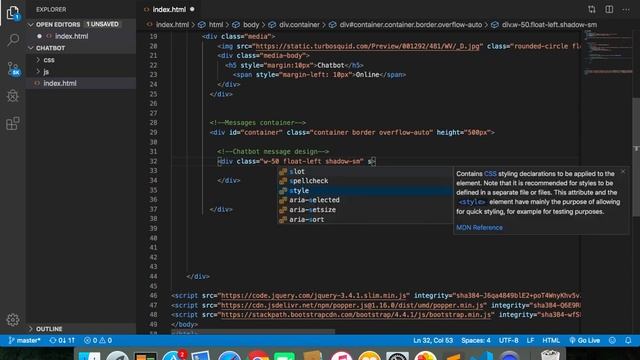Expand the css folder
This screenshot has height=360, width=640.
point(81,60)
